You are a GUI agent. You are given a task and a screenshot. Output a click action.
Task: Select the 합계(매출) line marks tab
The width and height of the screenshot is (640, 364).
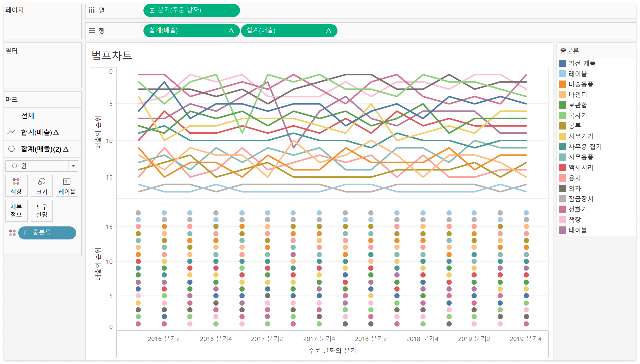[x=39, y=132]
